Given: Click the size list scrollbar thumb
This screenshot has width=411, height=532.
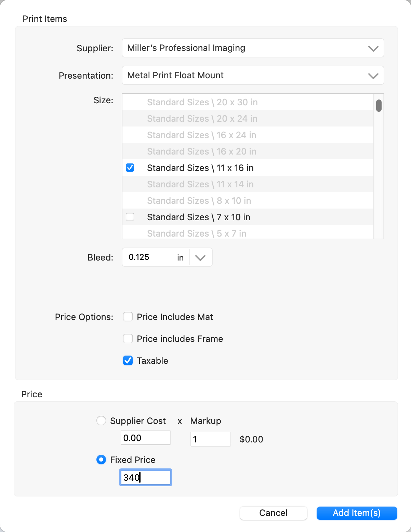Looking at the screenshot, I should coord(379,106).
